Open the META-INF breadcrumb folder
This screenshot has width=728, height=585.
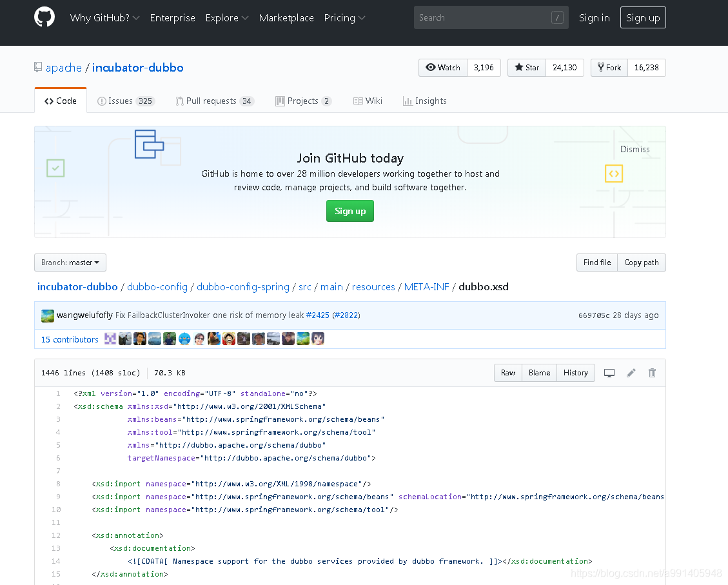427,287
